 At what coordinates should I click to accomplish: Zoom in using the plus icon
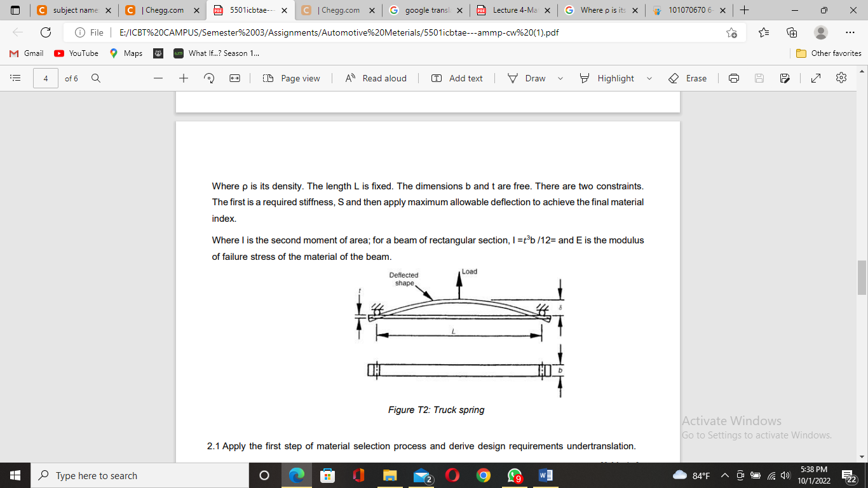point(183,78)
